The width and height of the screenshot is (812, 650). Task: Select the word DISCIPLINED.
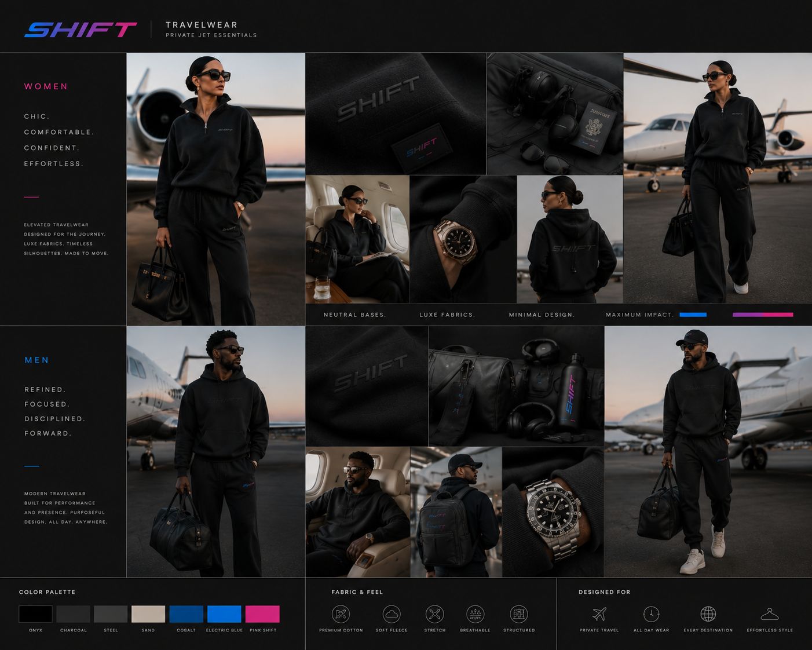55,419
